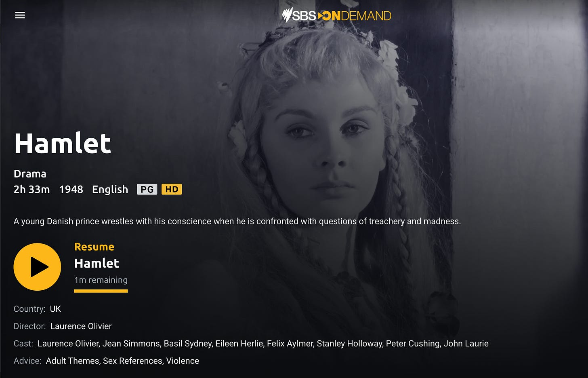Select director Laurence Olivier link
588x378 pixels.
(x=81, y=326)
